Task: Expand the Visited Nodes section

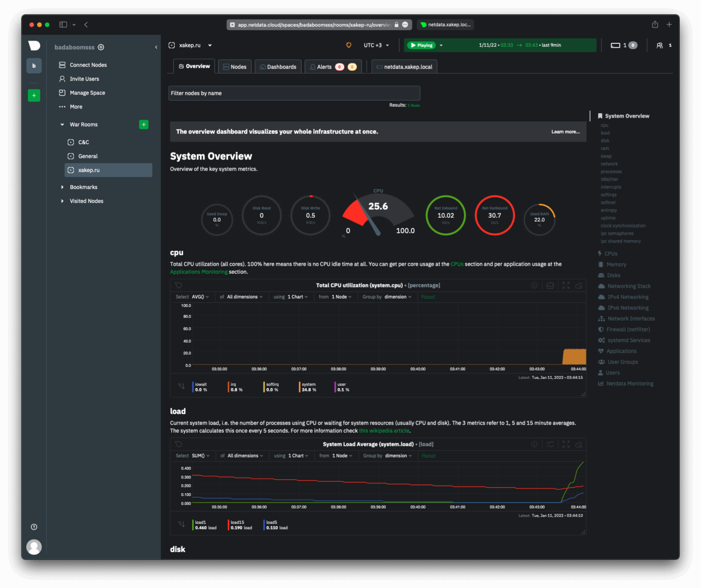Action: tap(62, 201)
